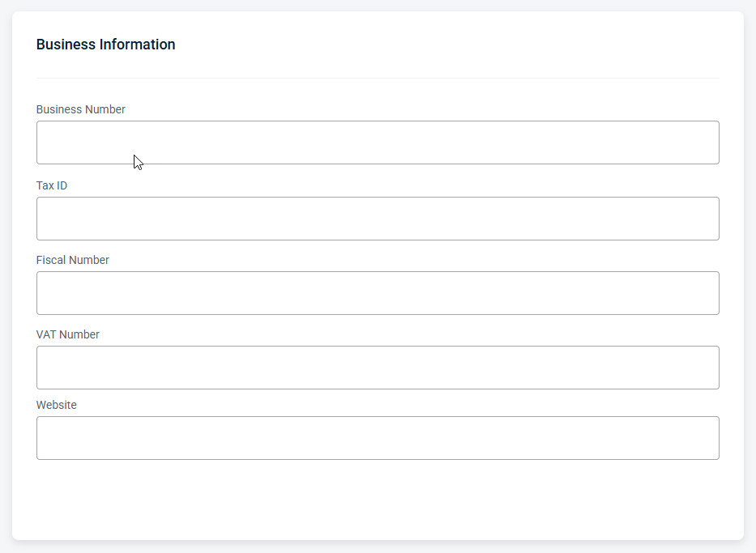Click the divider line under the heading

pos(378,78)
